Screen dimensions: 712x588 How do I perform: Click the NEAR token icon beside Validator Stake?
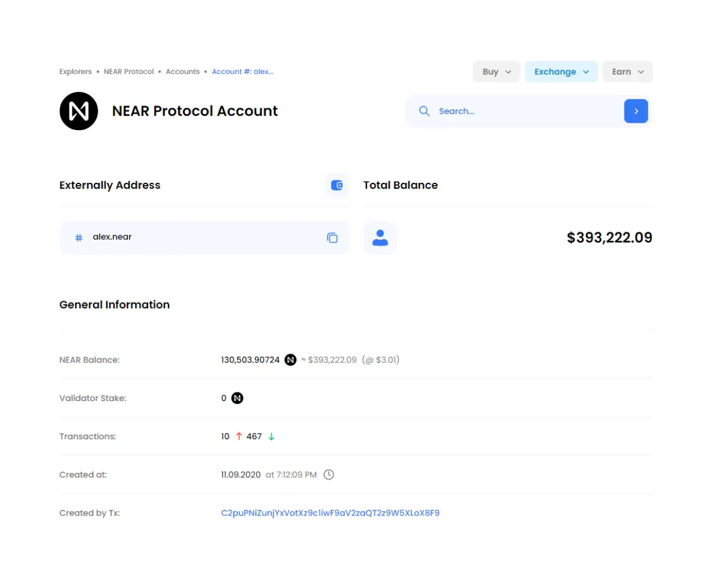pyautogui.click(x=236, y=398)
